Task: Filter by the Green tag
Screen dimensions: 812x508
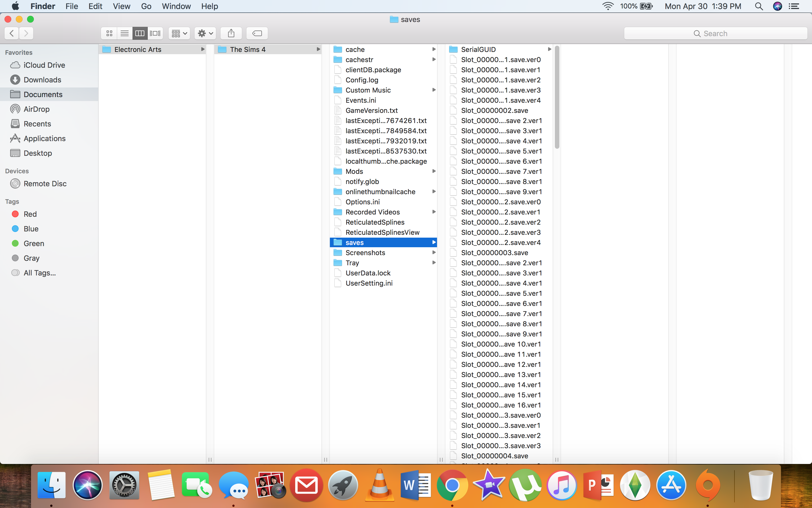Action: pyautogui.click(x=49, y=244)
